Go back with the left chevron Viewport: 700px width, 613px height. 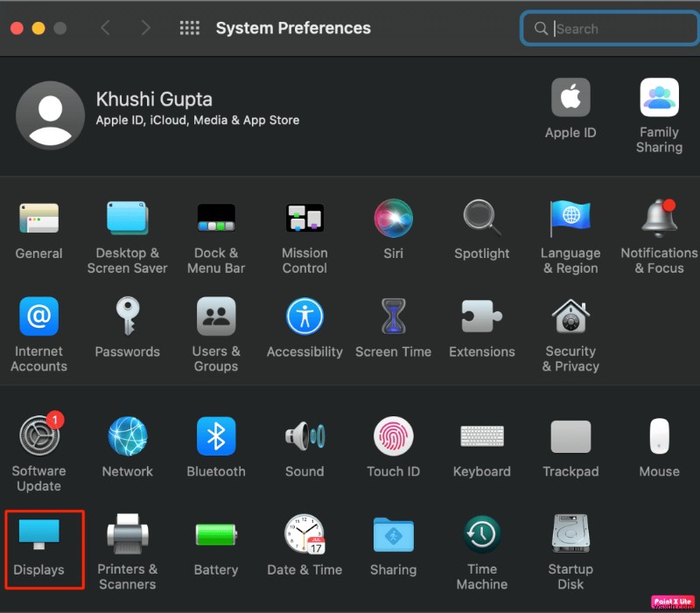click(105, 28)
